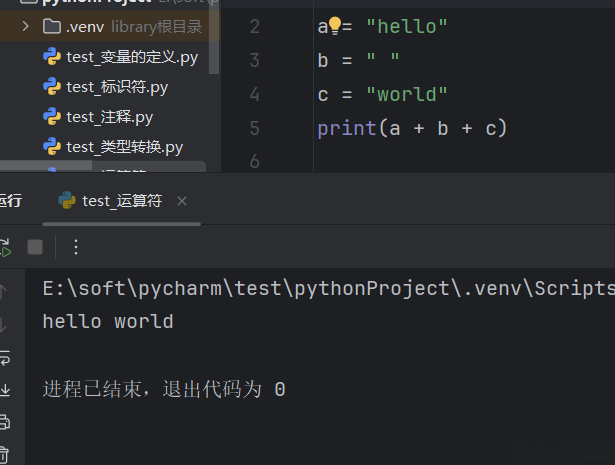
Task: Click the print output icon
Action: pos(4,422)
